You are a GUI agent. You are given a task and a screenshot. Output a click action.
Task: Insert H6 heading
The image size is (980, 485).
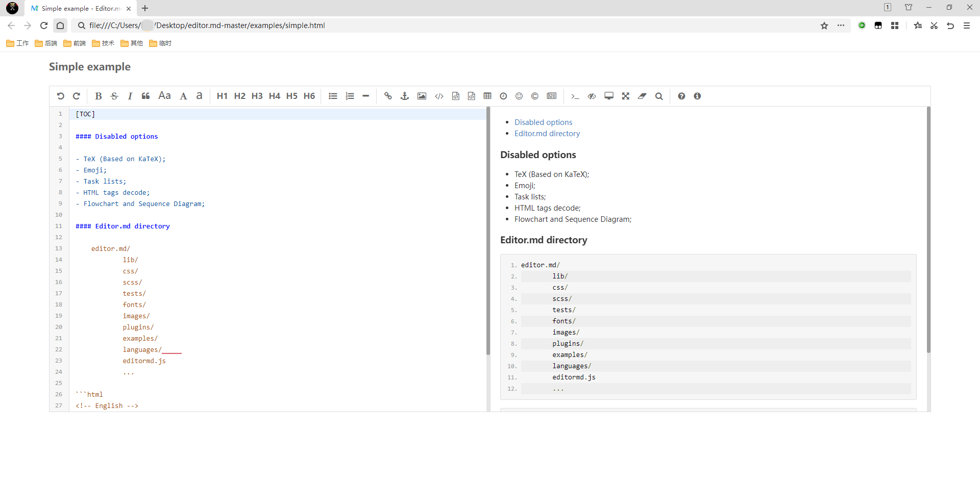pyautogui.click(x=309, y=96)
